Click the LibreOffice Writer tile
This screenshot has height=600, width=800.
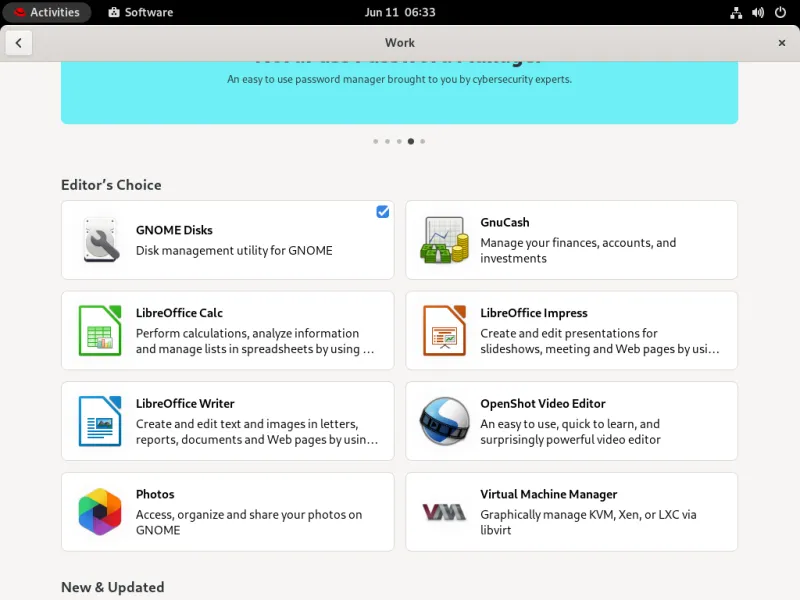227,420
